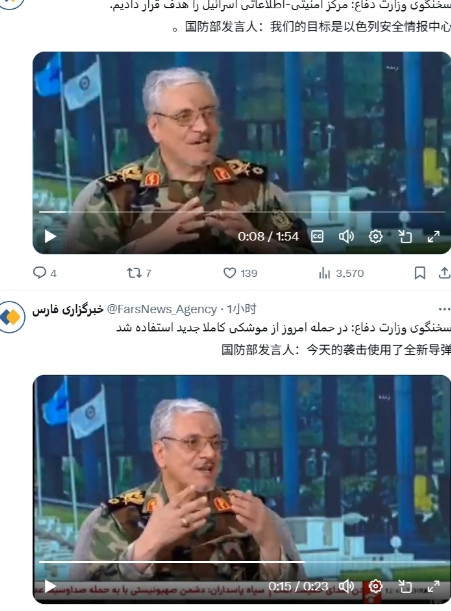
Task: Mute the first video's volume
Action: [x=346, y=236]
